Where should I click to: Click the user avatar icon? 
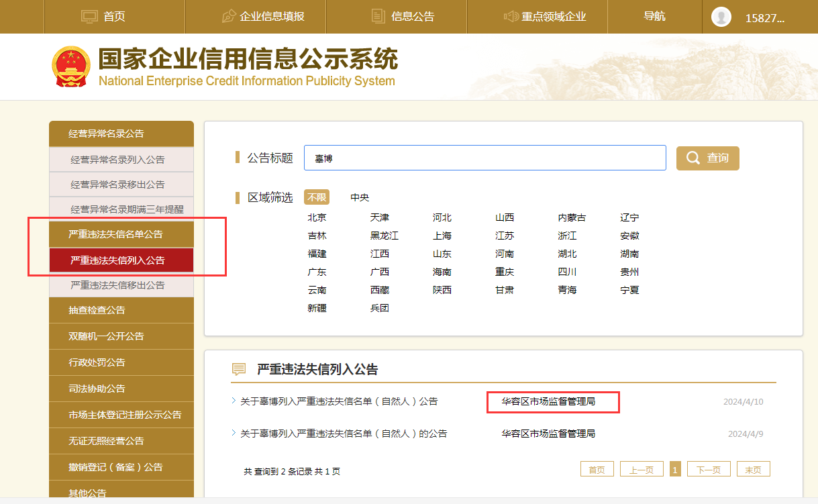click(x=721, y=17)
